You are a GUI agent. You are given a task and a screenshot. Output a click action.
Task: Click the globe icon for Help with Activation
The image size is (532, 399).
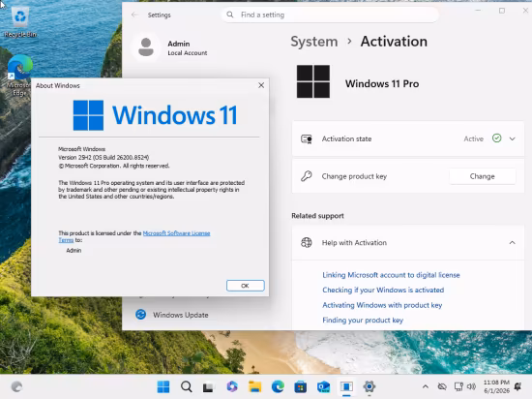click(307, 242)
